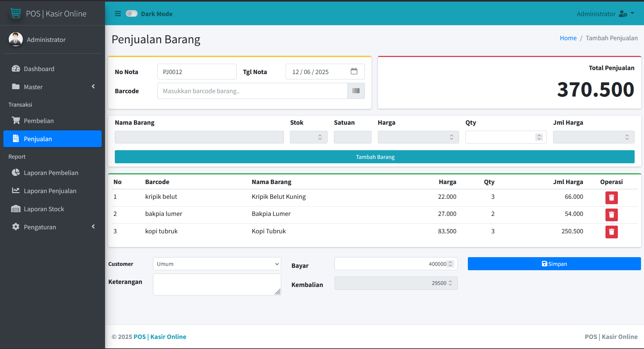
Task: Open the Customer dropdown showing Umum
Action: [x=217, y=264]
